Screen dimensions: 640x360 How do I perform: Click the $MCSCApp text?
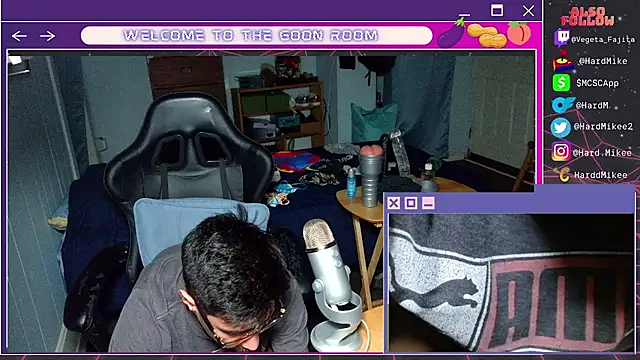pos(597,83)
